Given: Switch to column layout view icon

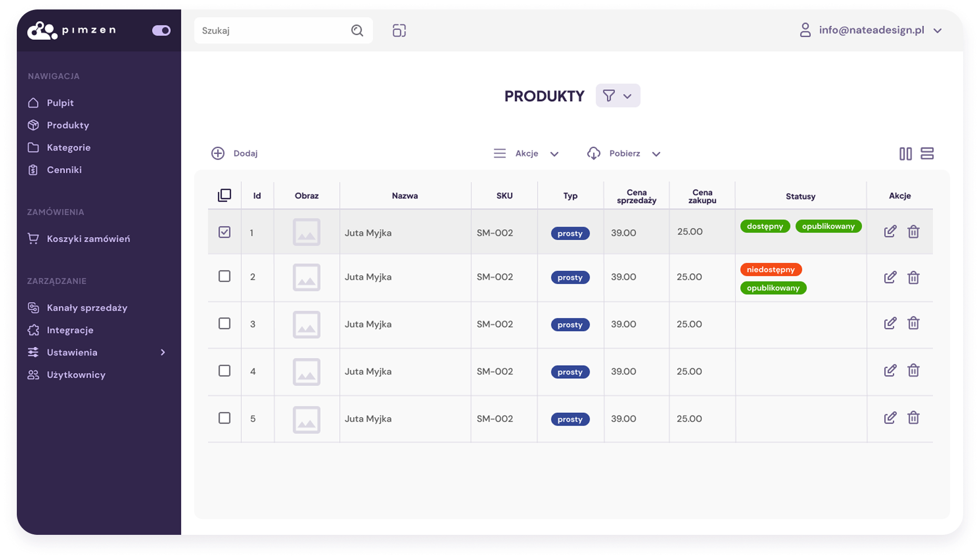Looking at the screenshot, I should click(905, 153).
